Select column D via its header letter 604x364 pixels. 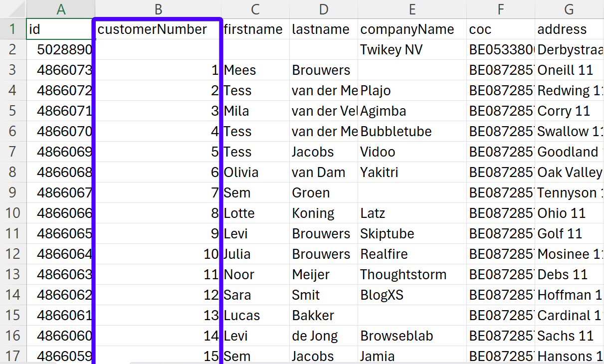click(324, 9)
